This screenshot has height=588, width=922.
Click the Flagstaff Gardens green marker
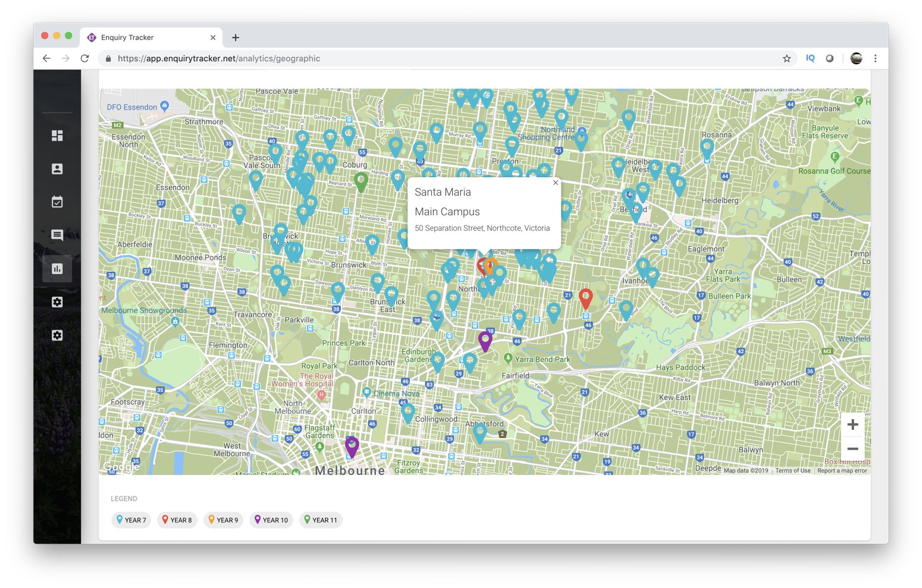[319, 446]
